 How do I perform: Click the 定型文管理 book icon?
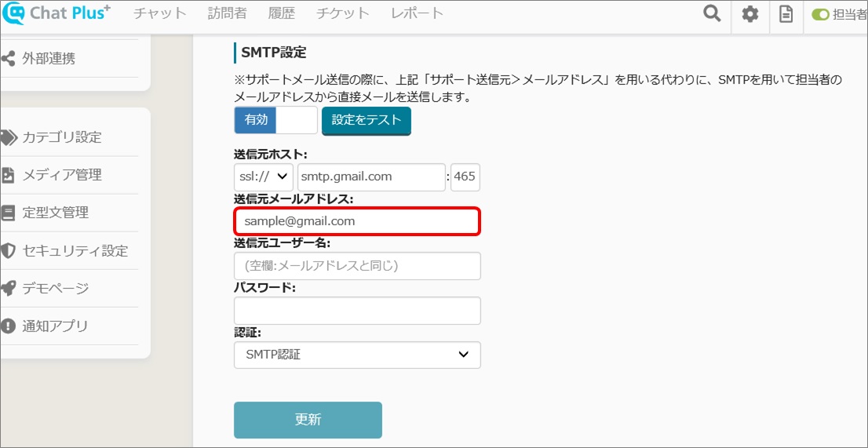[8, 213]
